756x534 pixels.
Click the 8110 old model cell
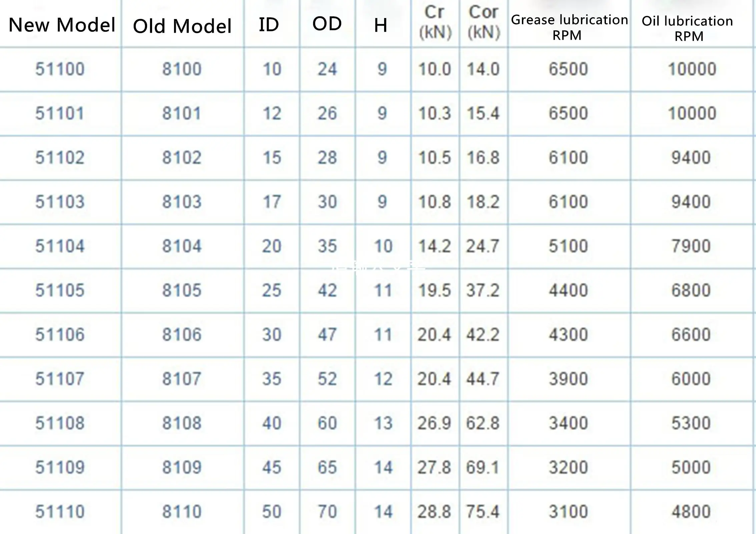pos(182,512)
